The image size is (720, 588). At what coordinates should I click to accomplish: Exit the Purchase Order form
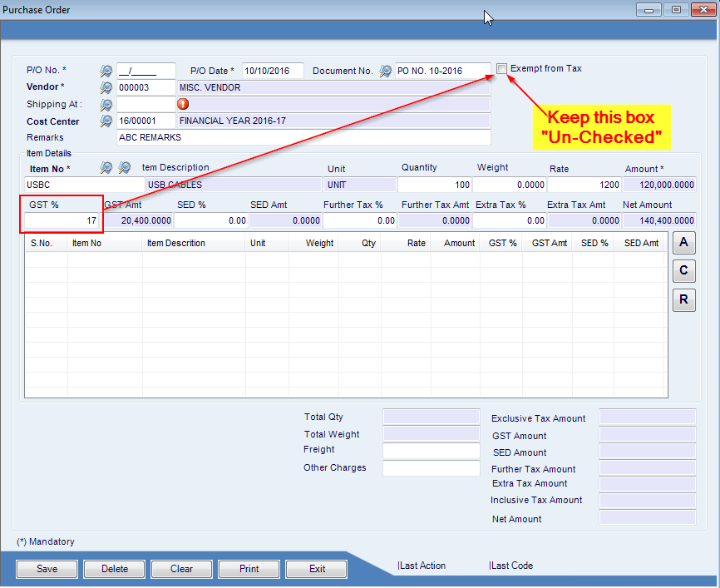point(317,569)
